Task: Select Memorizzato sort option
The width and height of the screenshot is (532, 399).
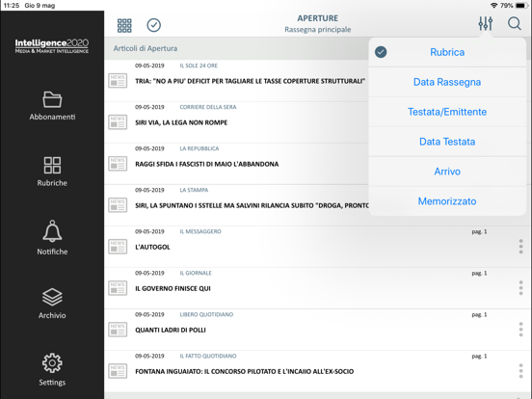Action: pos(447,201)
